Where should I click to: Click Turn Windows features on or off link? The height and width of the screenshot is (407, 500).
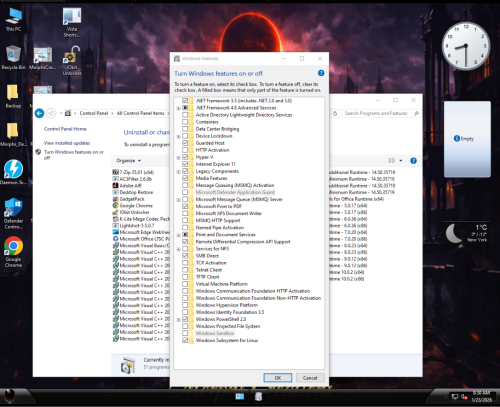74,155
